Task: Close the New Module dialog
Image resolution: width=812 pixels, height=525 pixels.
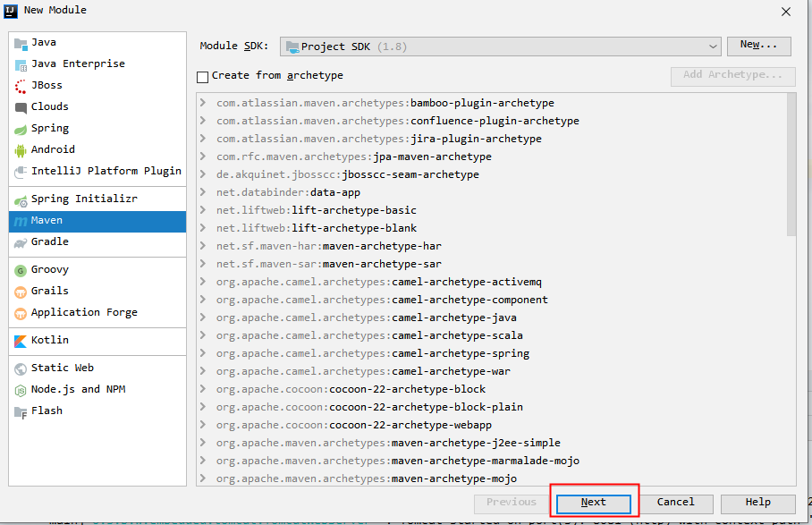Action: tap(786, 12)
